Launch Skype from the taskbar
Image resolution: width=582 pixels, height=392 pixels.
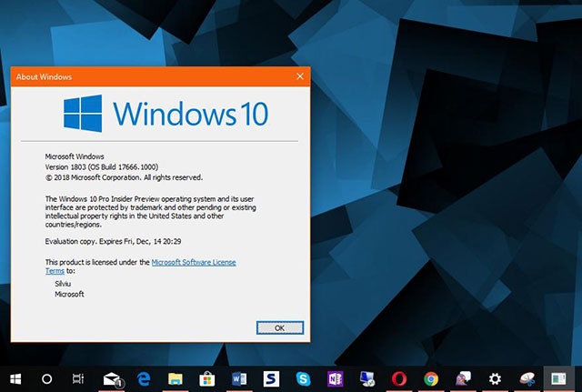point(303,379)
